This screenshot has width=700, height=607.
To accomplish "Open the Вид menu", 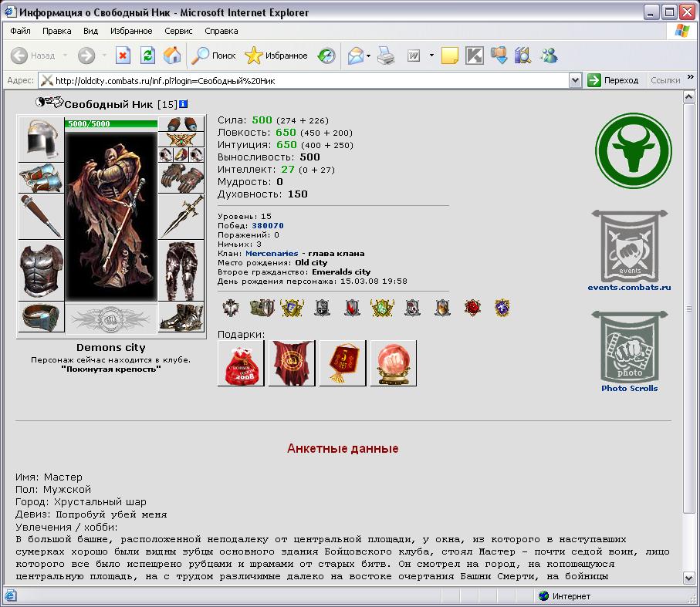I will click(x=90, y=31).
